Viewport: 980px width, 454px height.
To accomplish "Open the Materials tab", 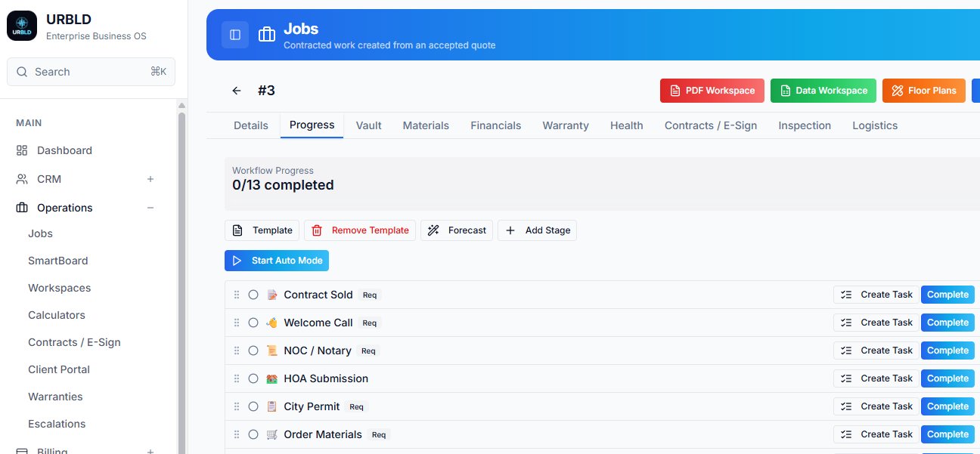I will pyautogui.click(x=426, y=125).
